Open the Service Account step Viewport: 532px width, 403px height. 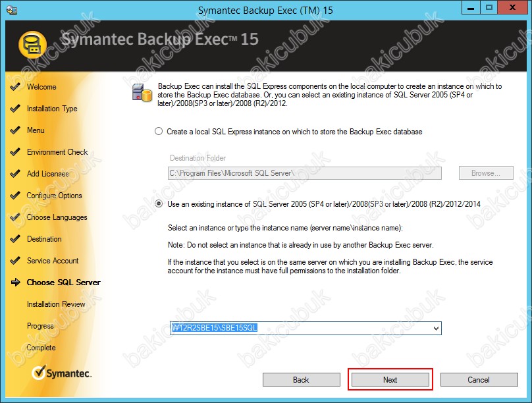(x=53, y=261)
